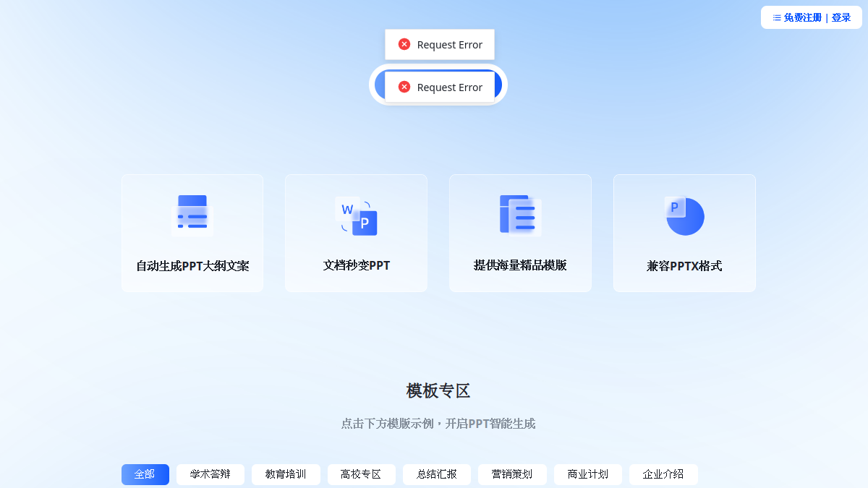Image resolution: width=868 pixels, height=488 pixels.
Task: Switch to the 学术答辩 tab
Action: click(x=210, y=474)
